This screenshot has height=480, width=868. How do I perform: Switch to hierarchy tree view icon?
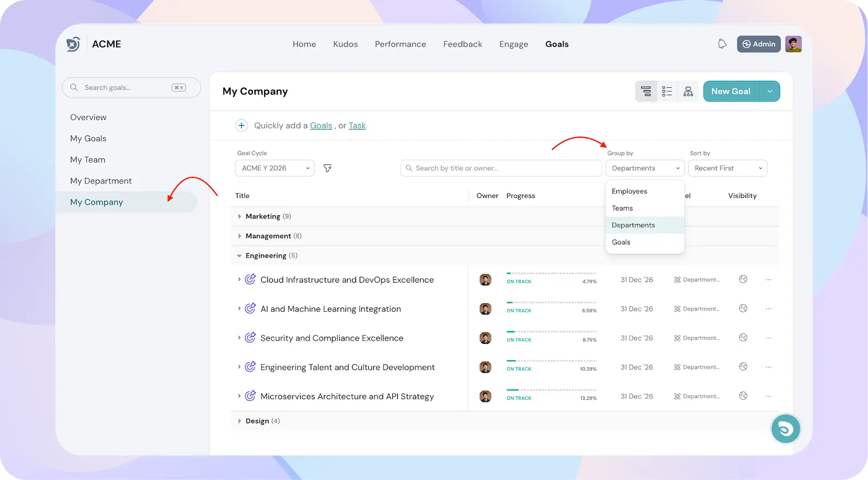click(688, 92)
